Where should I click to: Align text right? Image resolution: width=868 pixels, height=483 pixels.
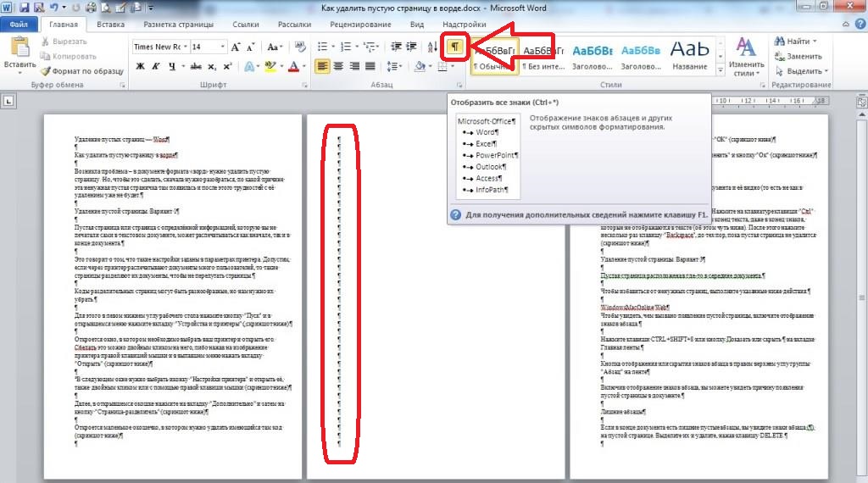354,66
